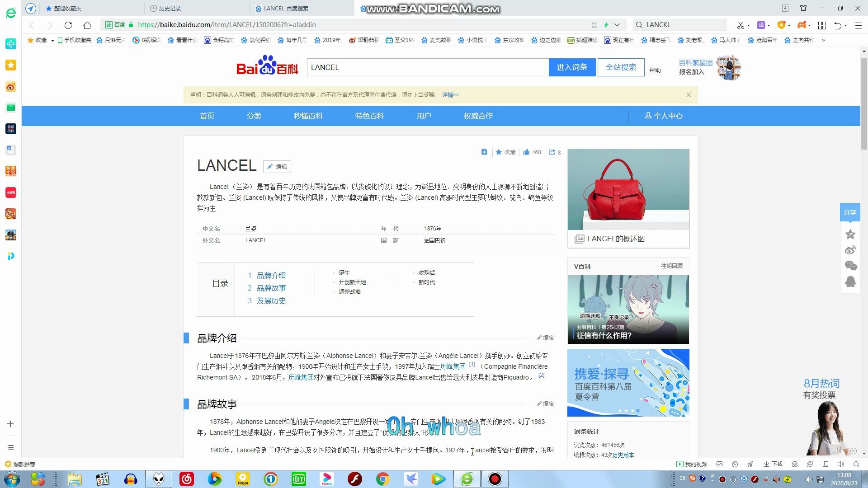This screenshot has width=868, height=488.
Task: Click the skin shirt icon in title bar
Action: click(803, 8)
